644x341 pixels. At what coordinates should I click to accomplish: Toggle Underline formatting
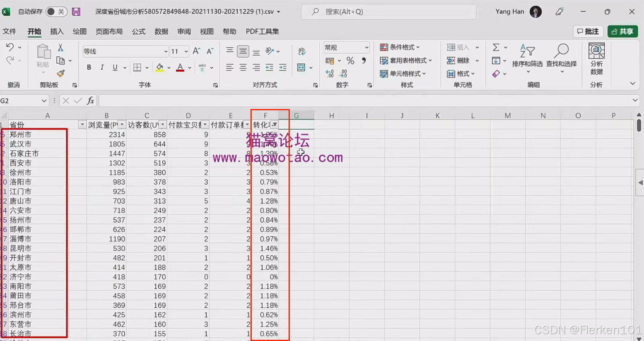115,67
